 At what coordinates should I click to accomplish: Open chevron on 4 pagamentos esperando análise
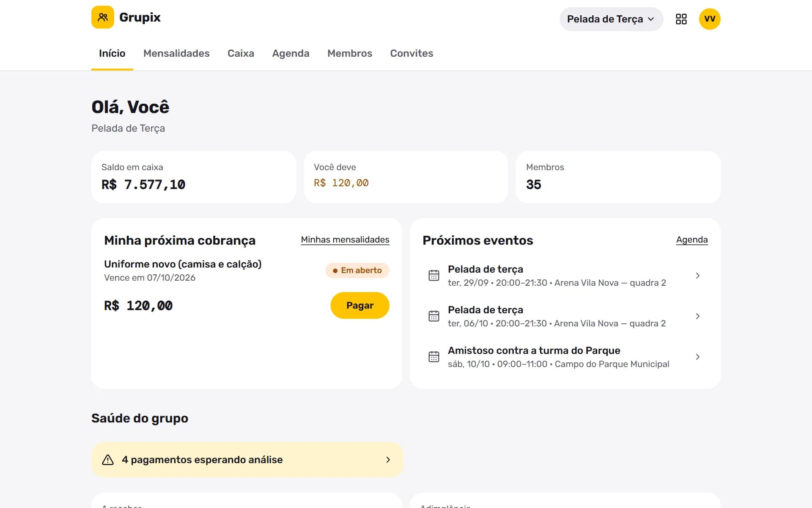pyautogui.click(x=388, y=460)
